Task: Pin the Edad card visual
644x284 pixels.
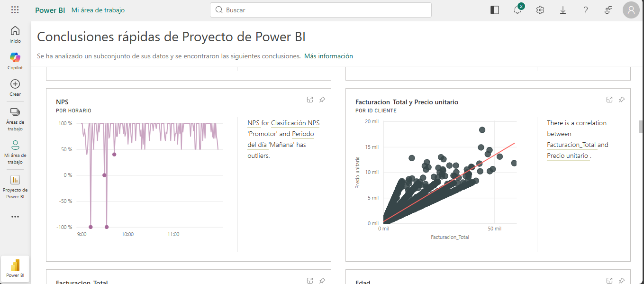Action: click(622, 281)
